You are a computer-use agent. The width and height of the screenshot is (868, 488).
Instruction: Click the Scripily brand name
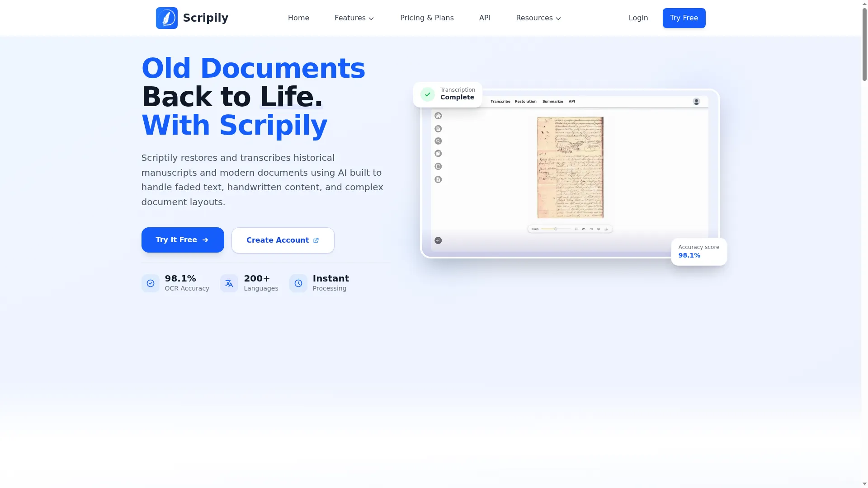click(206, 18)
